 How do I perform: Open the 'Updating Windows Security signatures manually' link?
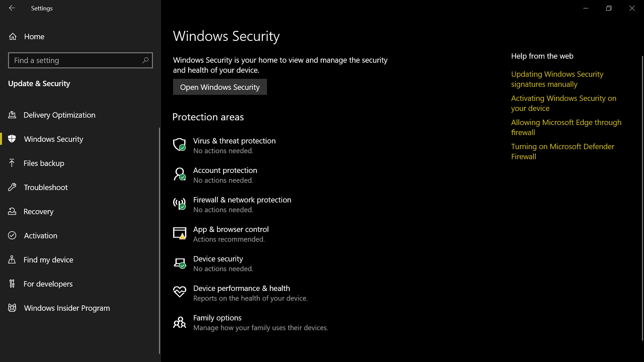tap(557, 79)
